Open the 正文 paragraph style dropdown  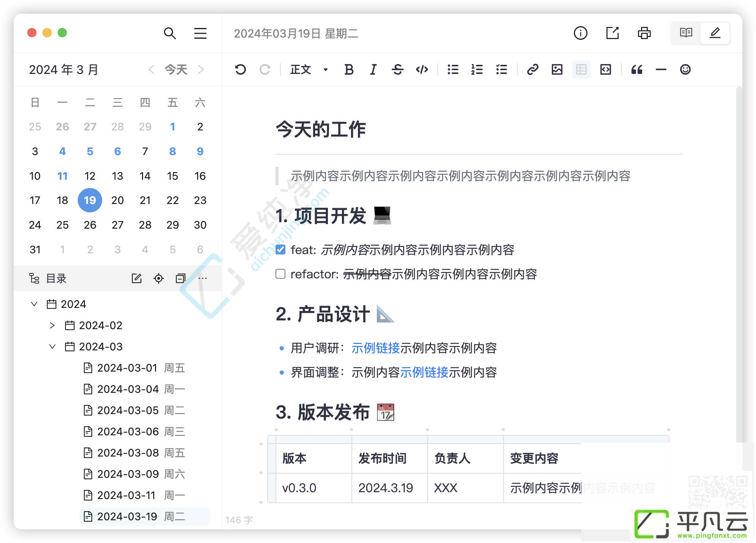click(x=309, y=69)
